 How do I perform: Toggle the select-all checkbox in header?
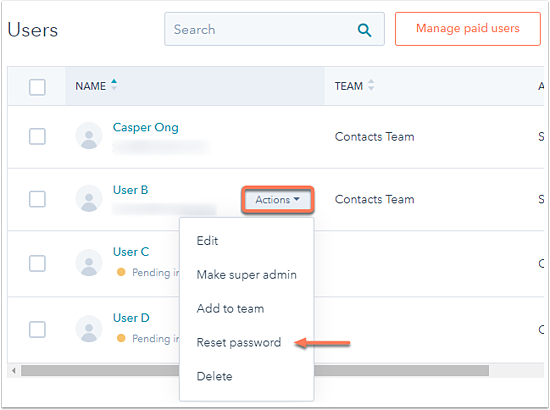[x=37, y=87]
